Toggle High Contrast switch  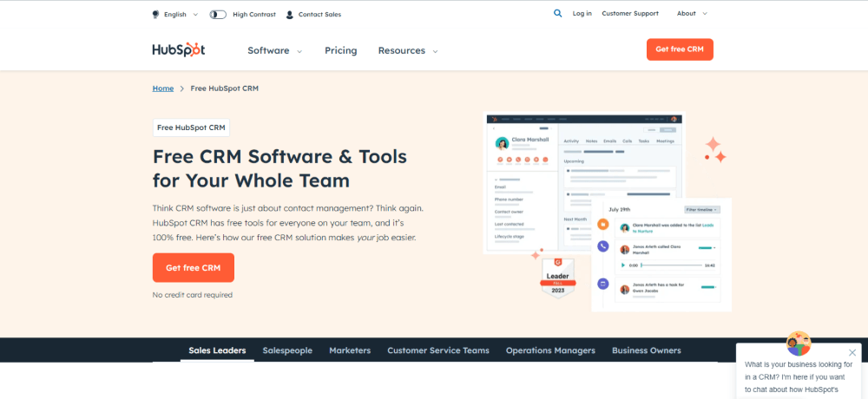[x=218, y=15]
